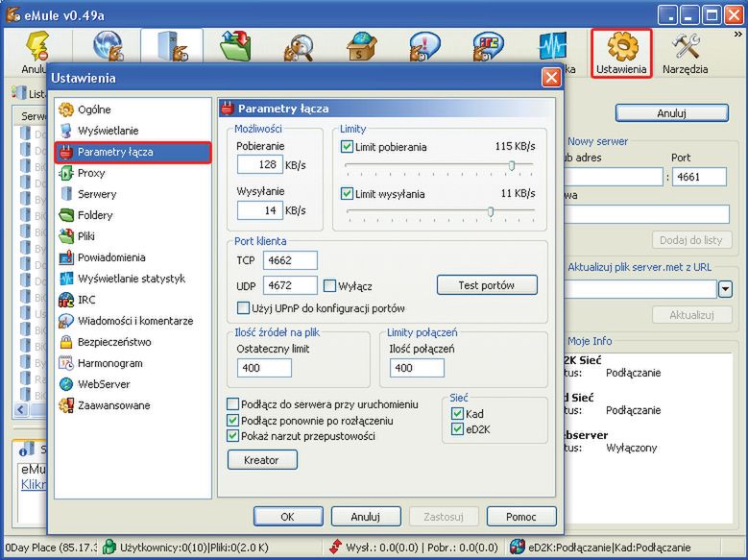Click TCP port input field
This screenshot has width=748, height=560.
pos(290,260)
